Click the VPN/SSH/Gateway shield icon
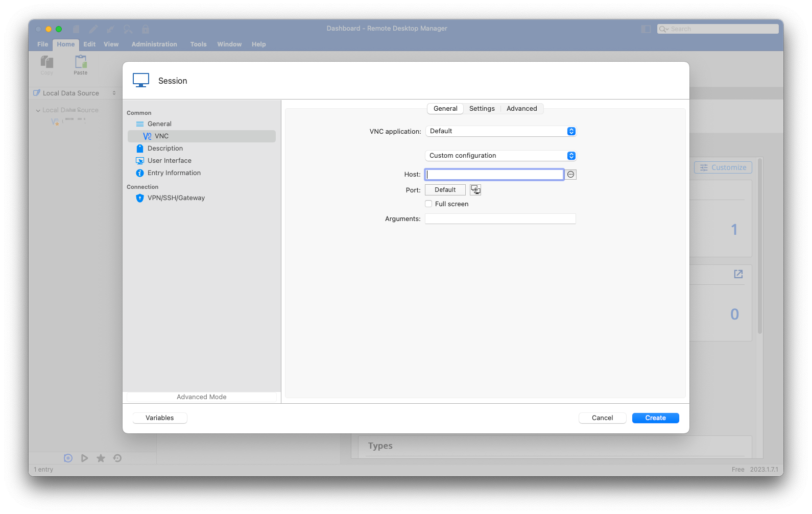Image resolution: width=812 pixels, height=514 pixels. pos(140,198)
